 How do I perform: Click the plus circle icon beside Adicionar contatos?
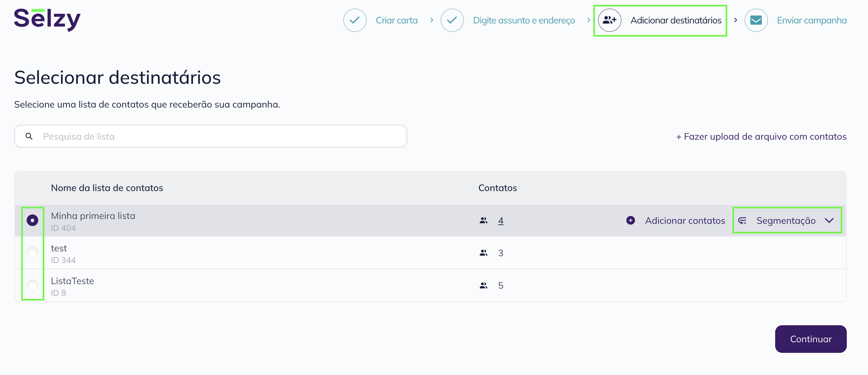click(631, 220)
